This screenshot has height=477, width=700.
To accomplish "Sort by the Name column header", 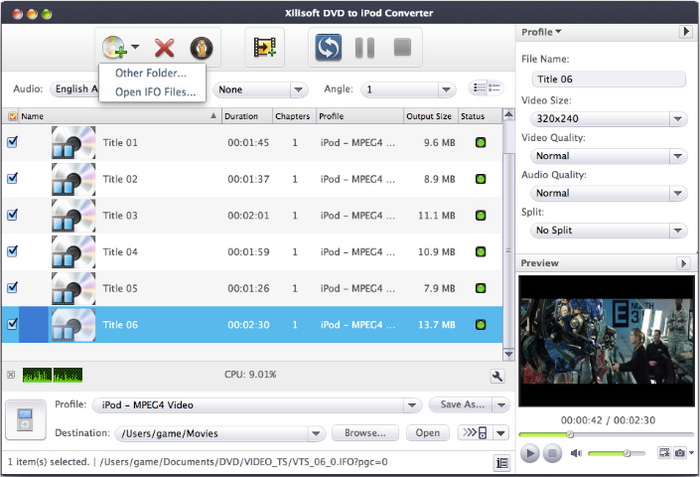I will pyautogui.click(x=118, y=116).
